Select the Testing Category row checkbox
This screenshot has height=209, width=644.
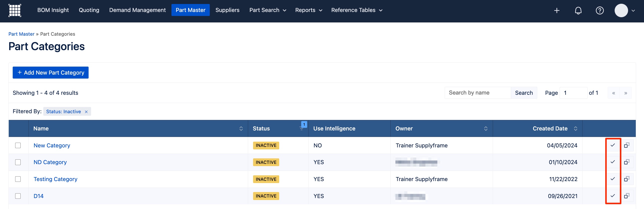point(18,179)
